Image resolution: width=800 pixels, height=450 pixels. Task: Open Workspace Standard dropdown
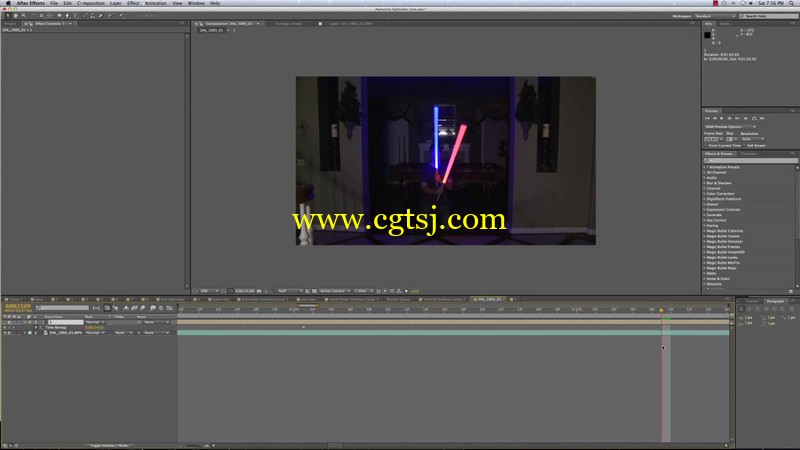tap(715, 16)
